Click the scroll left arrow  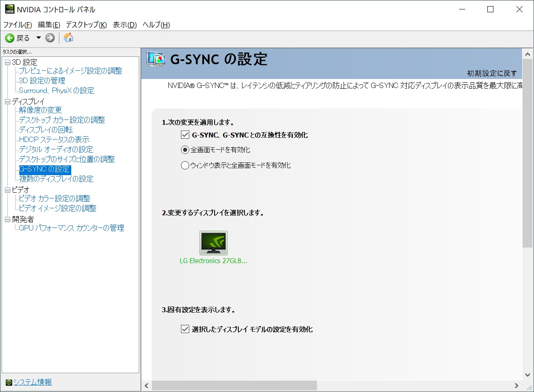(x=147, y=385)
